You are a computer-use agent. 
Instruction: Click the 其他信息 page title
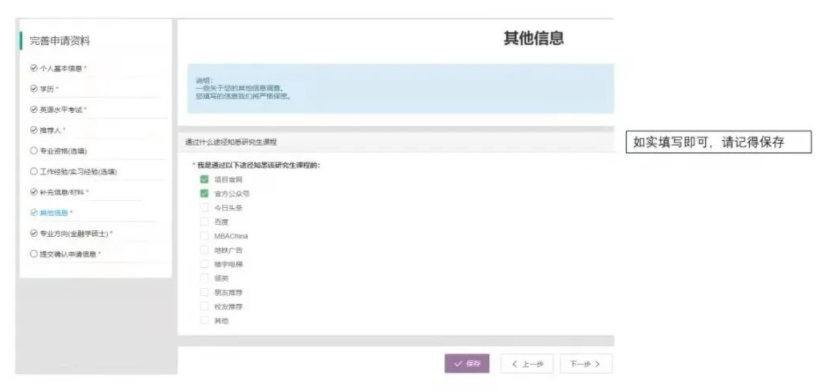pos(534,38)
